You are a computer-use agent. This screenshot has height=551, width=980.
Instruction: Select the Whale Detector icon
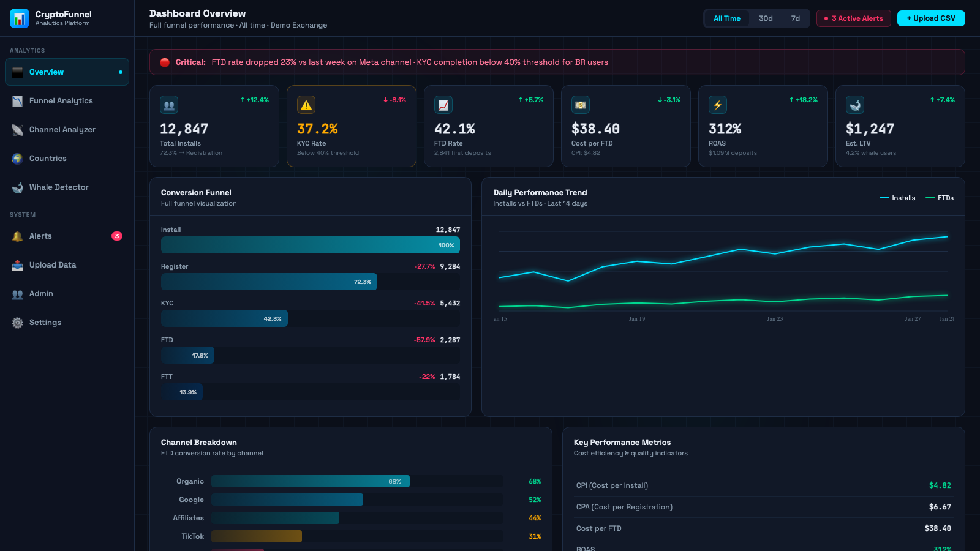tap(17, 187)
